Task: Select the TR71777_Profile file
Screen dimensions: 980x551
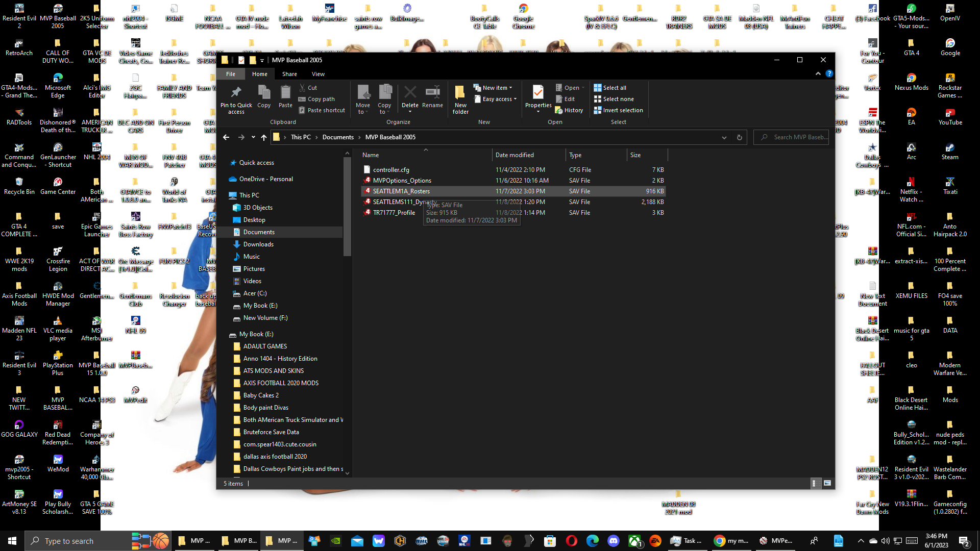Action: coord(513,213)
